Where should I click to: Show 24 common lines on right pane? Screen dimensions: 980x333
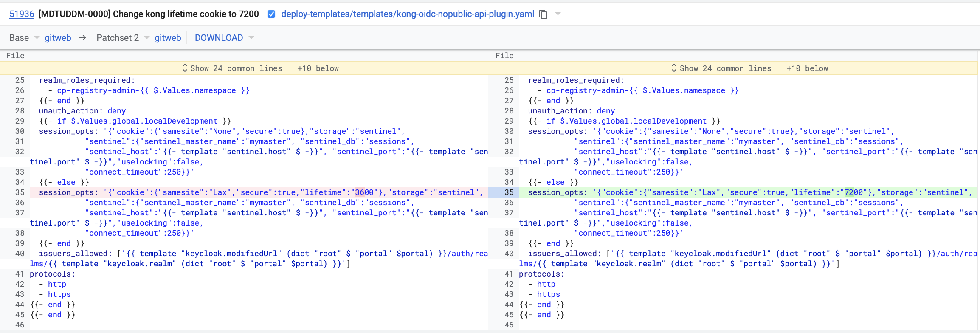tap(725, 68)
